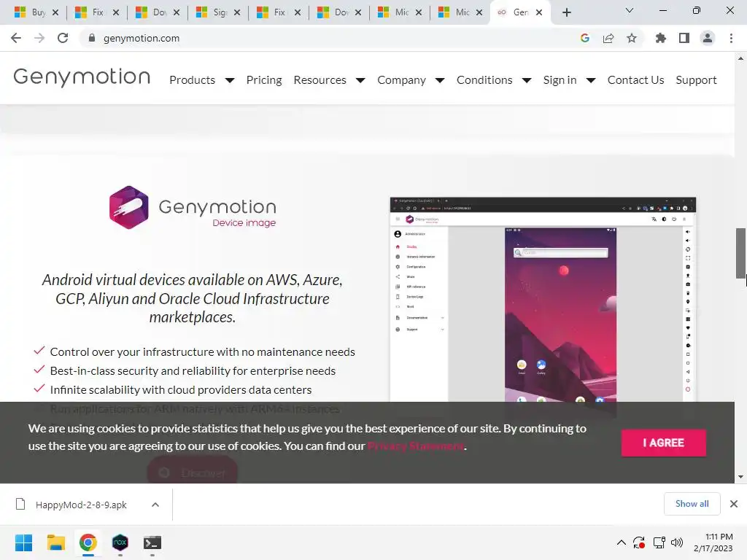Click the scrollbar down arrow

coord(740,477)
